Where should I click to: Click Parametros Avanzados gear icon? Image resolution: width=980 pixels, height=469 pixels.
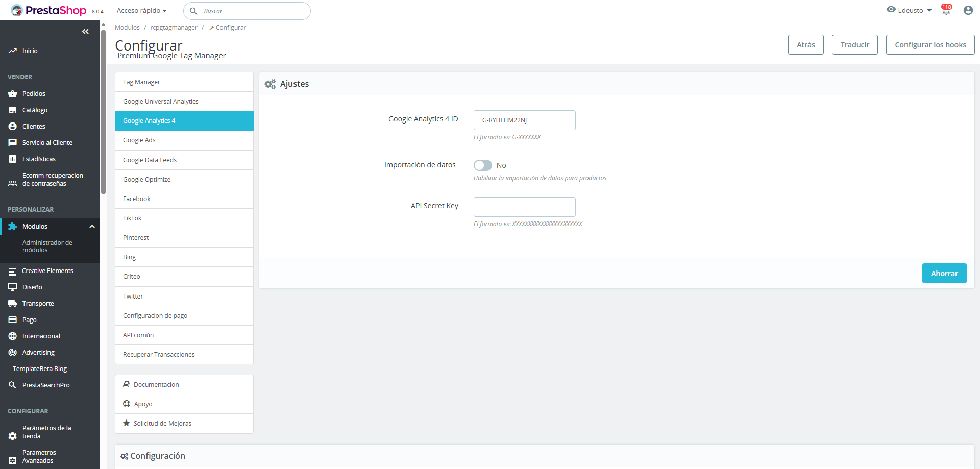[x=13, y=461]
